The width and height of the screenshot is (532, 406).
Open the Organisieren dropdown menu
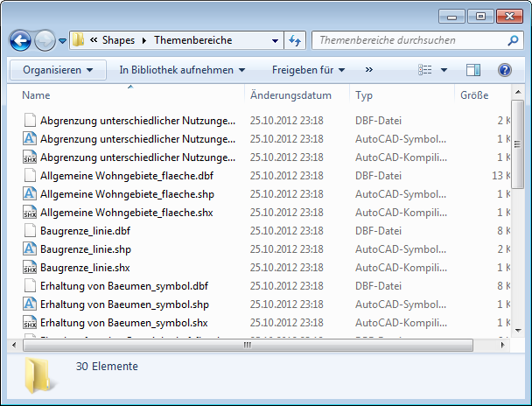58,70
